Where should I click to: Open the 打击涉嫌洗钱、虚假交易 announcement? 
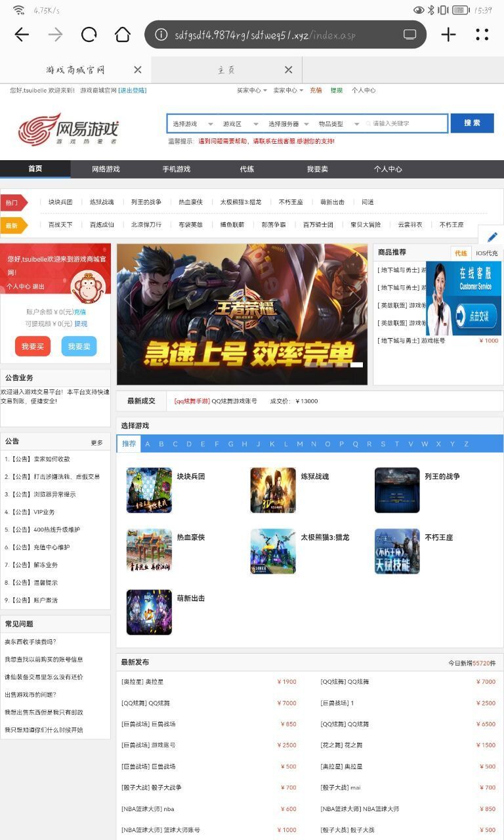coord(52,477)
